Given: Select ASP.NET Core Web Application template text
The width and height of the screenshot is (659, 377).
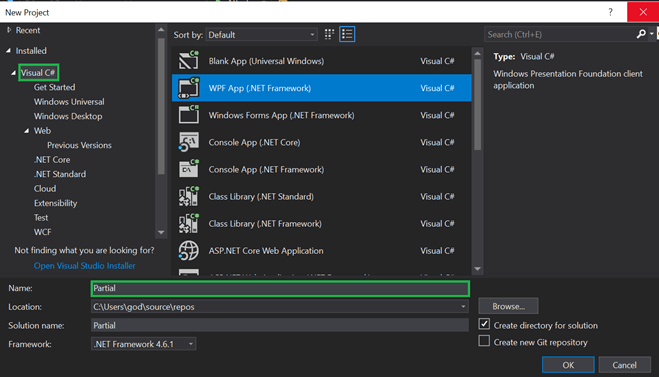Looking at the screenshot, I should click(266, 251).
